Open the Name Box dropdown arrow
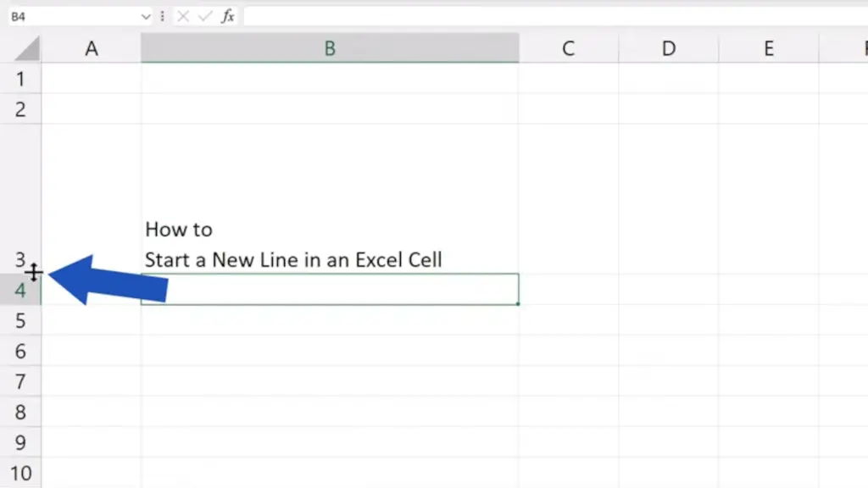 point(146,17)
